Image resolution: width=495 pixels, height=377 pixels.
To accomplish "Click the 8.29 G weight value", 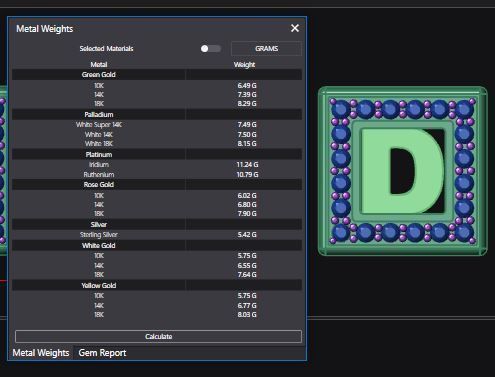I will [247, 104].
